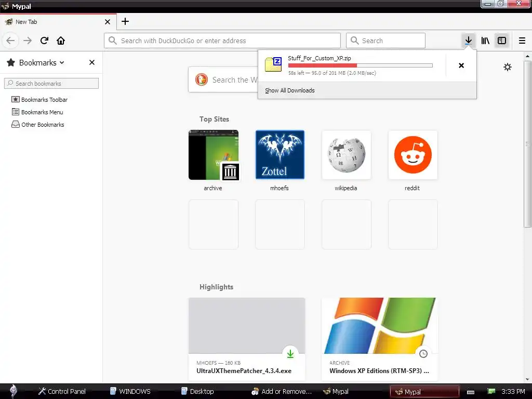
Task: Close the Bookmarks sidebar
Action: pyautogui.click(x=92, y=62)
